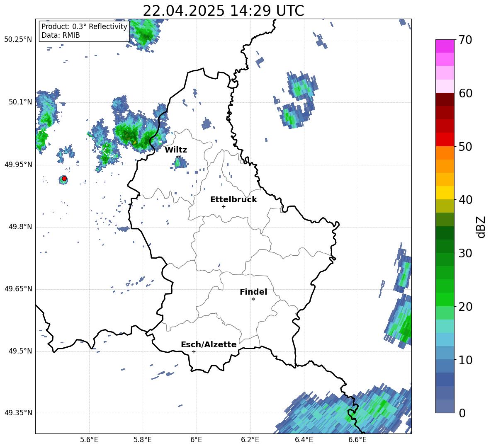Pick the orange colorbar swatch above 50

pyautogui.click(x=445, y=153)
